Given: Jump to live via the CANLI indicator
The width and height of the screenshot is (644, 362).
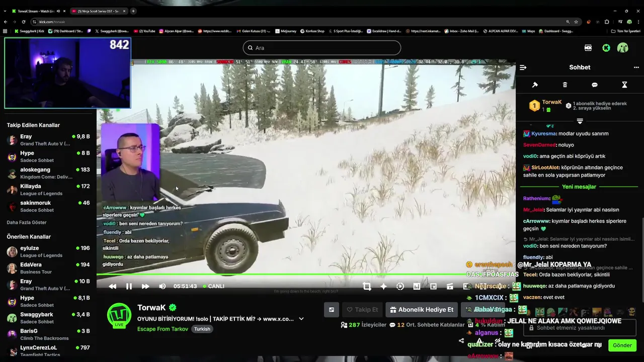Looking at the screenshot, I should point(213,286).
